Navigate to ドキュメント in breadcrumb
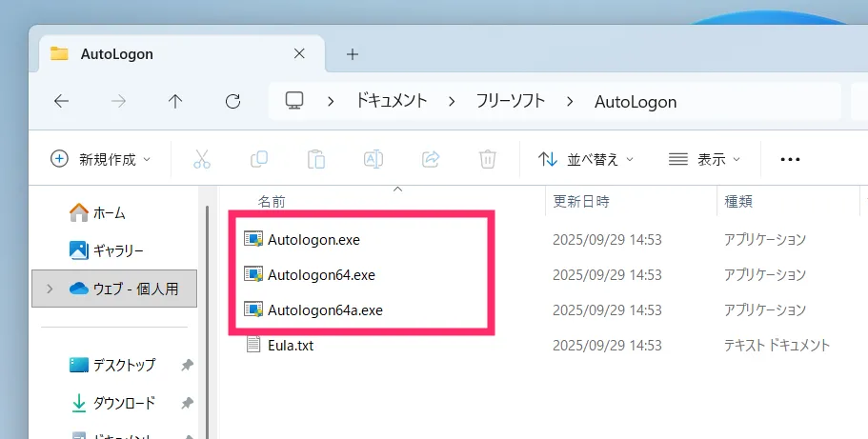The height and width of the screenshot is (439, 868). point(391,101)
